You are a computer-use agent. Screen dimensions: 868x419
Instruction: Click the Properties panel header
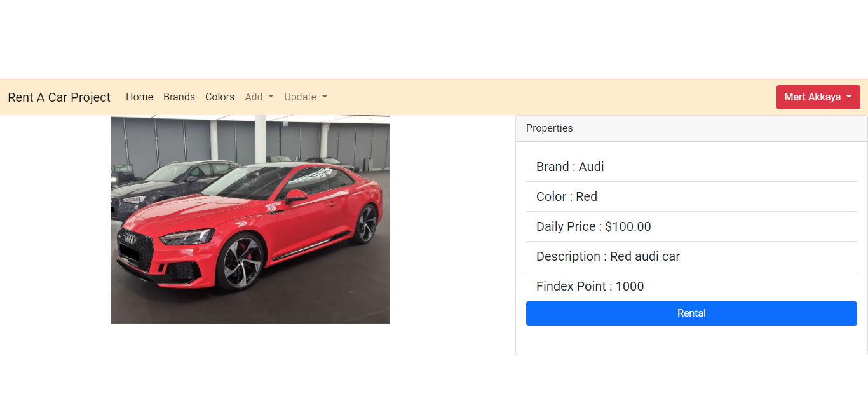pyautogui.click(x=549, y=128)
